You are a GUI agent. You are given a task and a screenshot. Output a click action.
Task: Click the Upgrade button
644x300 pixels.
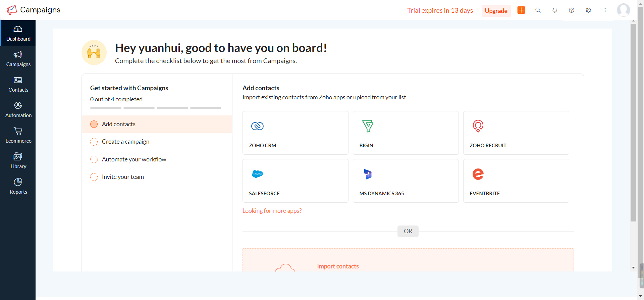(x=496, y=11)
